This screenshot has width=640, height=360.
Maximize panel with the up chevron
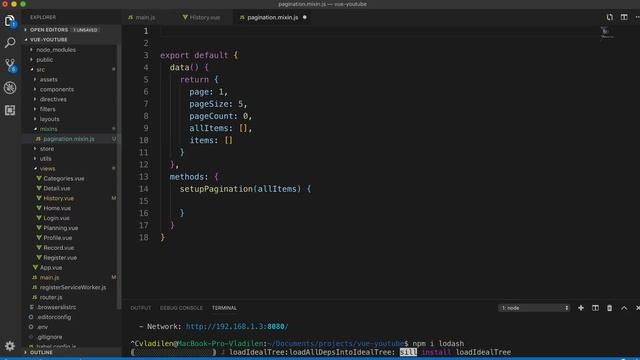[624, 308]
